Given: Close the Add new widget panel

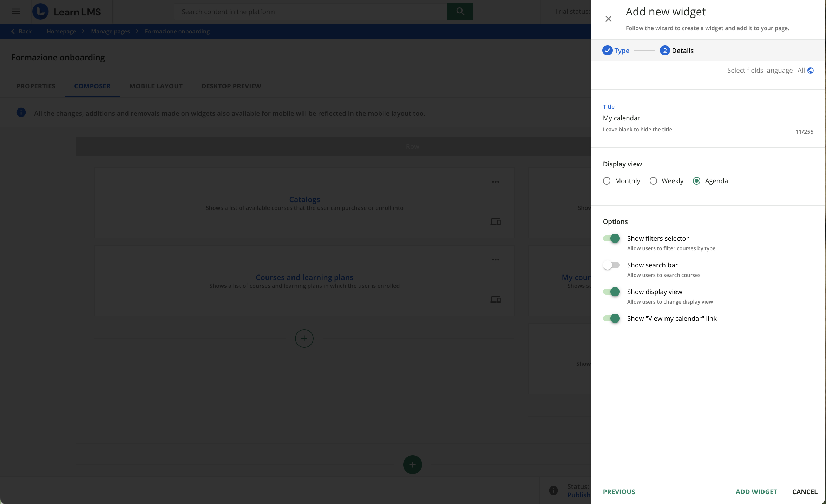Looking at the screenshot, I should [608, 19].
